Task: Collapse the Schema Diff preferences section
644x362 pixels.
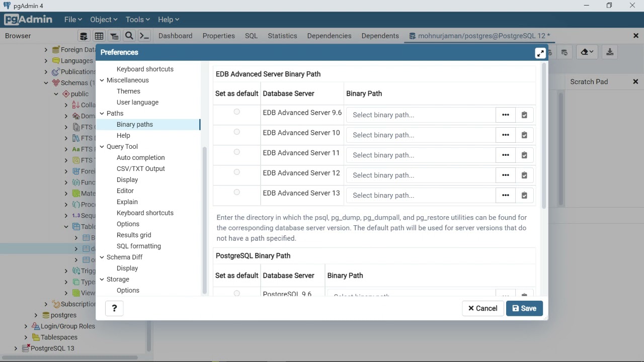Action: click(102, 257)
